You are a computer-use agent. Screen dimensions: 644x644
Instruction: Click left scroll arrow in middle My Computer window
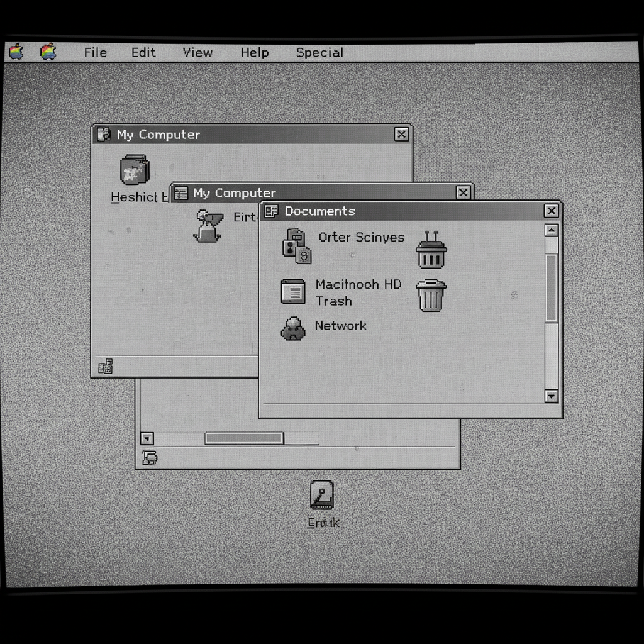click(147, 438)
